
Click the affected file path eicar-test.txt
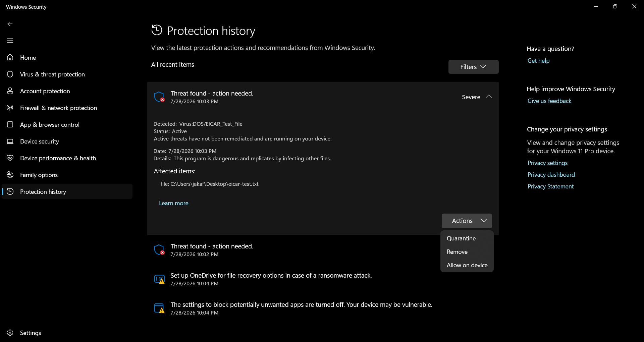coord(209,184)
